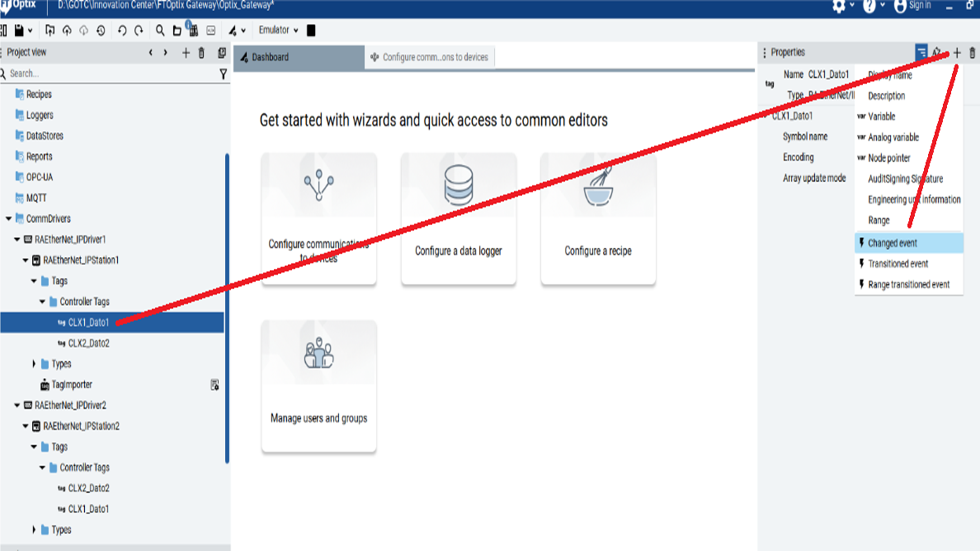This screenshot has width=980, height=551.
Task: Open the save options dropdown arrow
Action: [30, 31]
